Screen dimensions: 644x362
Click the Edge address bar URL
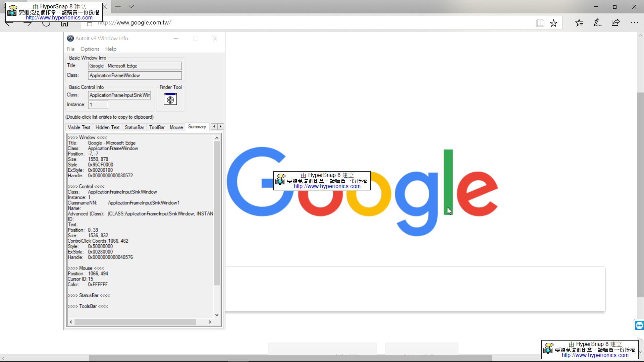(x=135, y=23)
